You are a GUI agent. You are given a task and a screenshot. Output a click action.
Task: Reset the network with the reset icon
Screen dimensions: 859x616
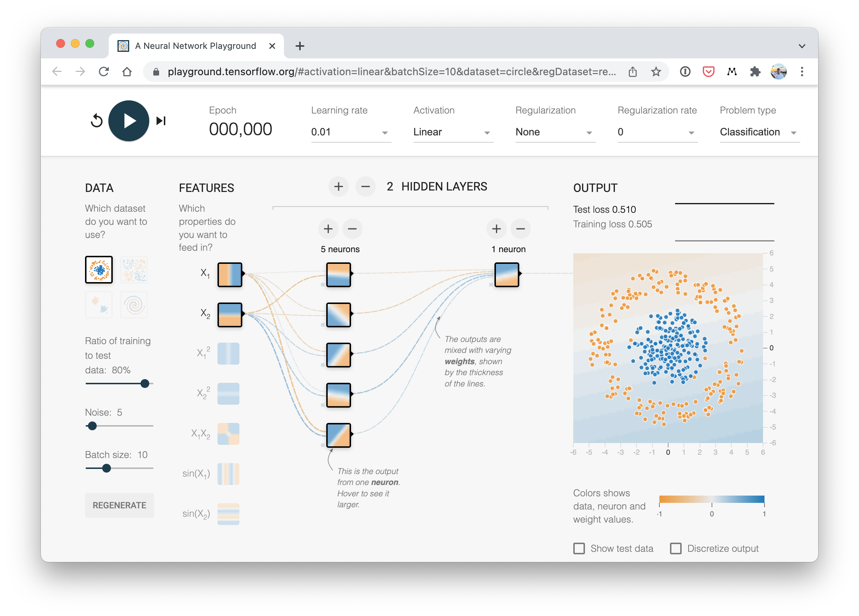pos(97,121)
